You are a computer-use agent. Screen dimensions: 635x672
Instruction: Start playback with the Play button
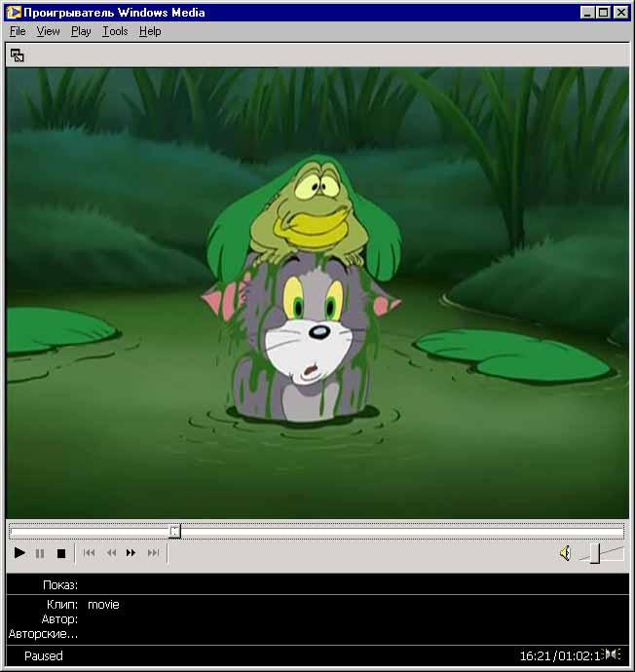[19, 553]
